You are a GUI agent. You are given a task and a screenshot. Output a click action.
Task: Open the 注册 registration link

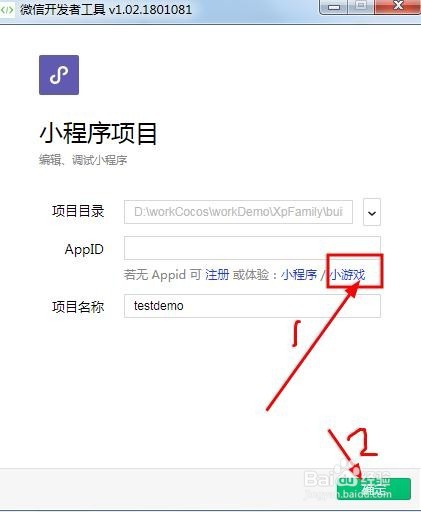point(217,275)
